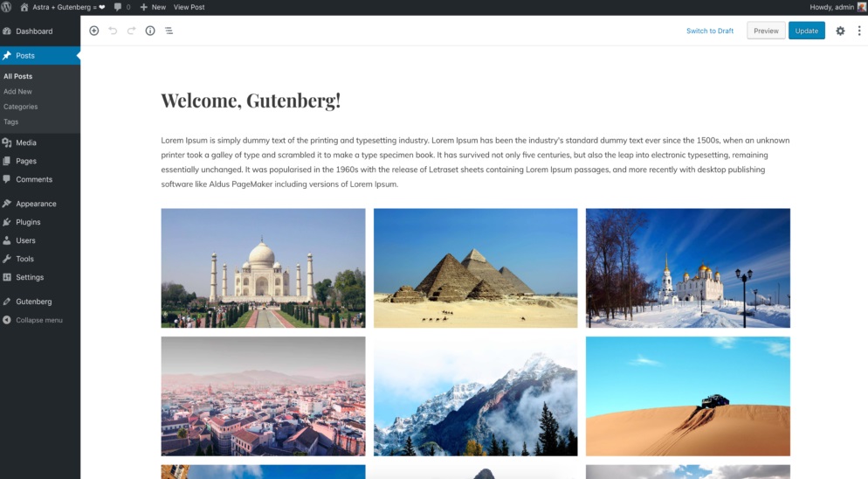
Task: Toggle the settings gear sidebar
Action: [x=840, y=31]
